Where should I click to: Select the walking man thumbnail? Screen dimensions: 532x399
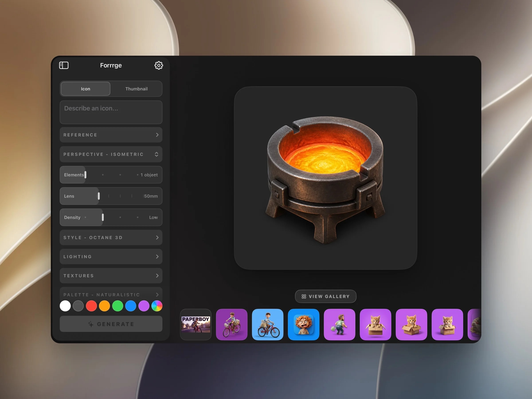click(x=339, y=325)
